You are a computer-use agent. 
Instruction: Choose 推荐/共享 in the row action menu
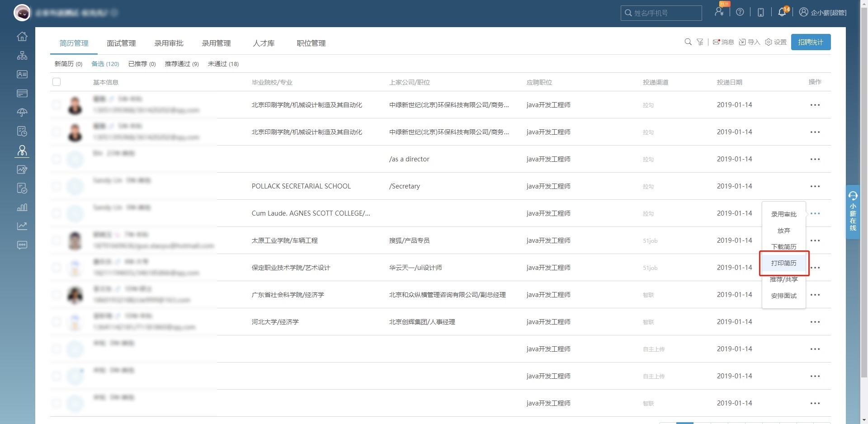[x=784, y=279]
